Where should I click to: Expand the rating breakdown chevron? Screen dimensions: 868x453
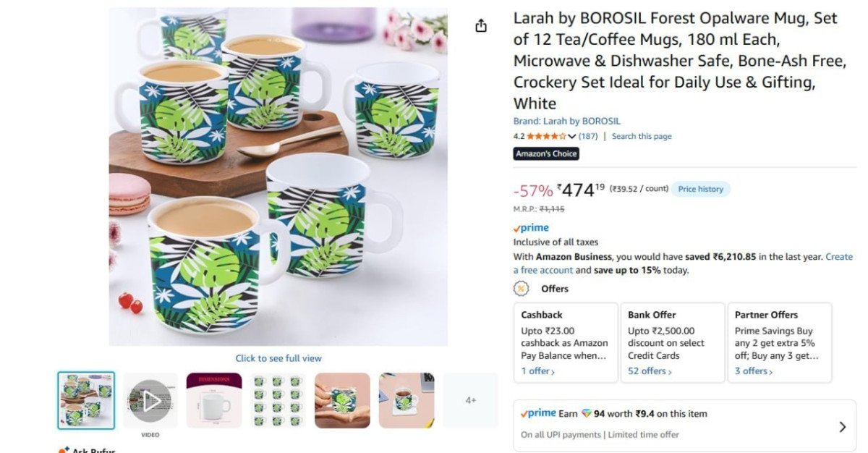tap(571, 135)
